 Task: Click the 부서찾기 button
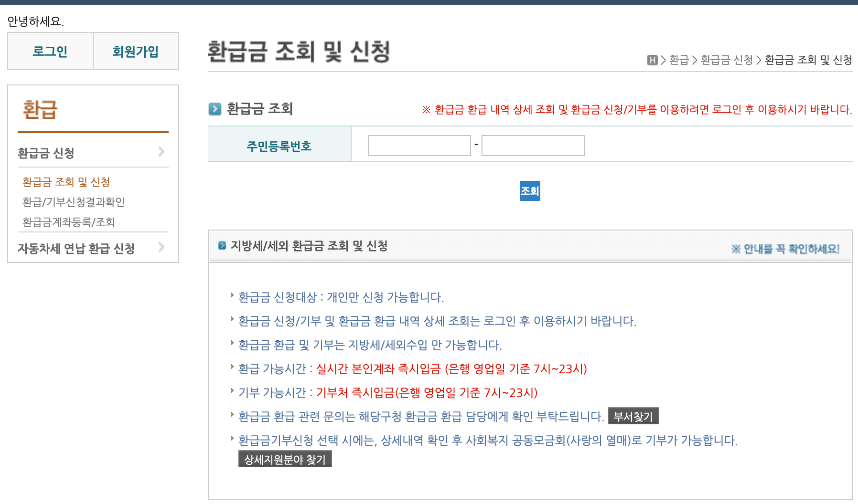pos(633,416)
